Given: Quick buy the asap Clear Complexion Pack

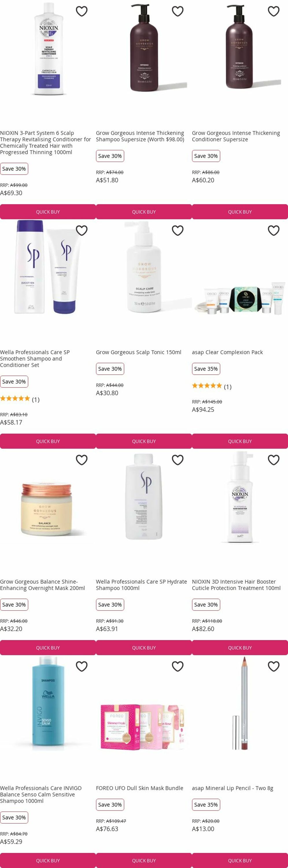Looking at the screenshot, I should pos(240,441).
